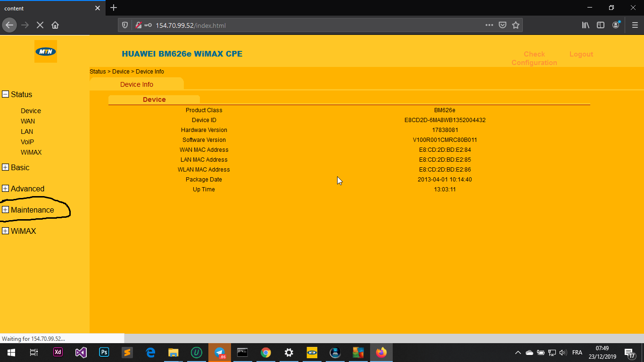
Task: Click the Device ID value E8CD2D-6MA8WB1352004432
Action: (445, 120)
